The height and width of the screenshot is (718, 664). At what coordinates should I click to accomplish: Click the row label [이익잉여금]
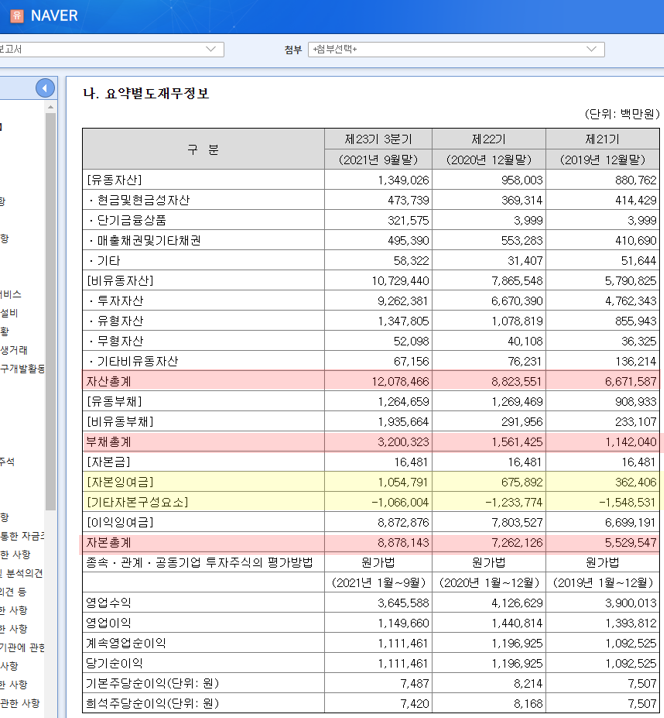pos(120,522)
